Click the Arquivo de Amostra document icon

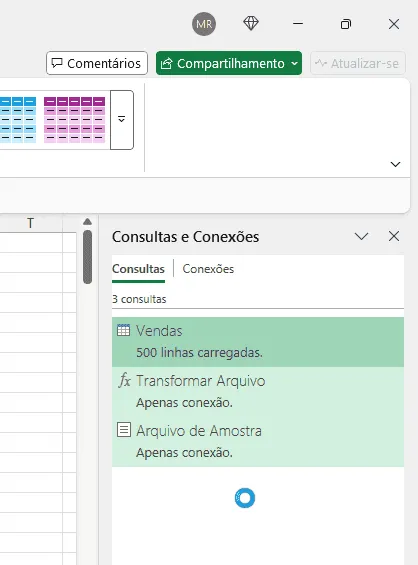124,430
